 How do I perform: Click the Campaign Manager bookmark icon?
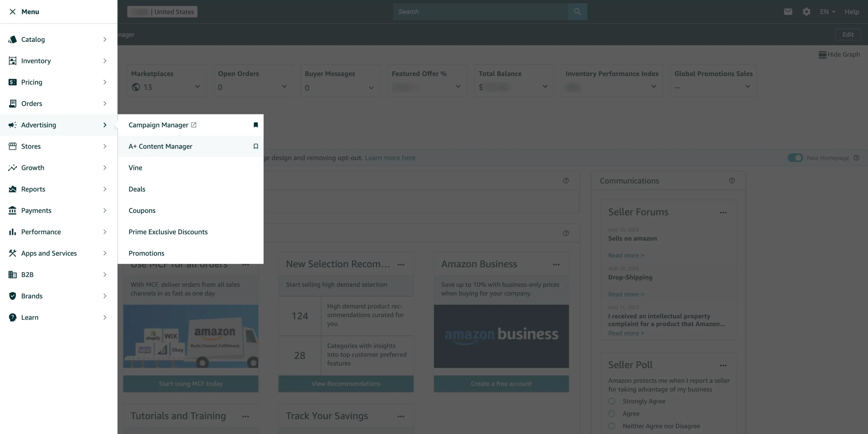click(255, 125)
